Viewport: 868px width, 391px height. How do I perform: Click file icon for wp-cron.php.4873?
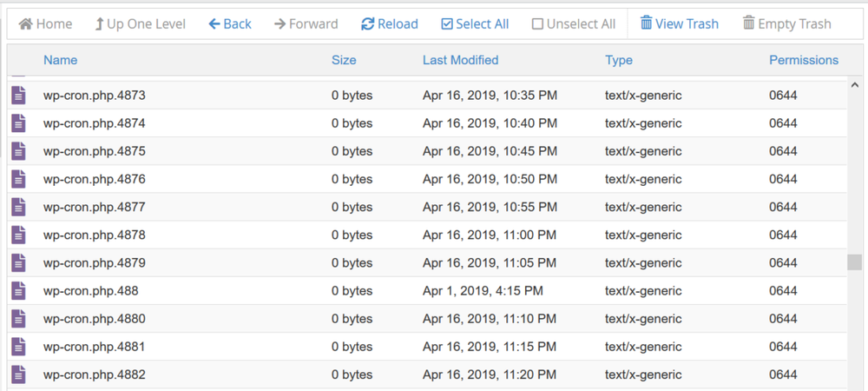tap(18, 96)
